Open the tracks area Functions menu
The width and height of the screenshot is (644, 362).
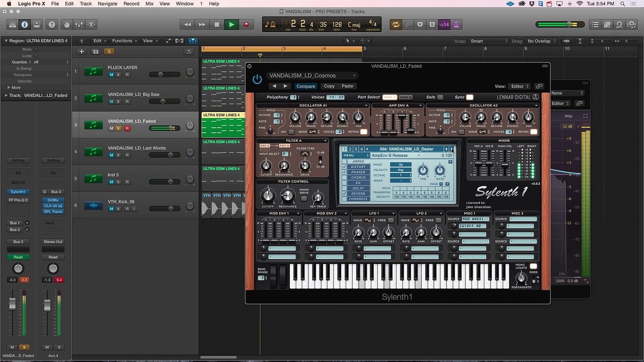(x=124, y=41)
